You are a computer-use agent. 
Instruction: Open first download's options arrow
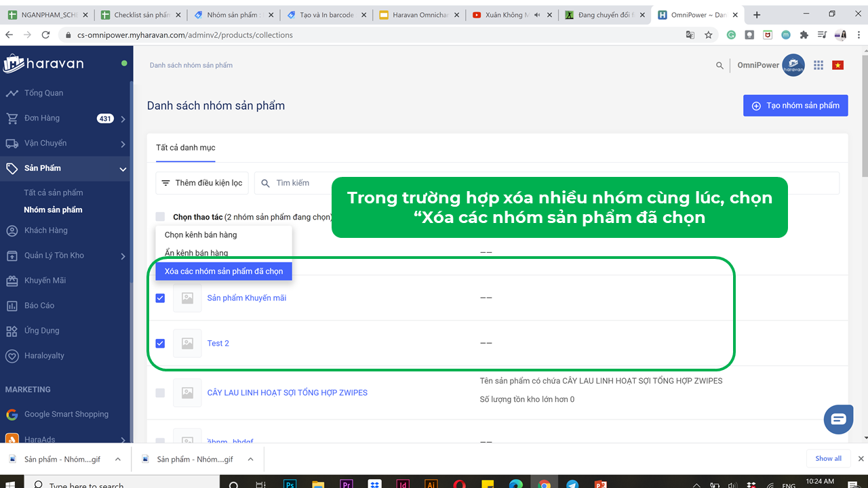tap(117, 459)
